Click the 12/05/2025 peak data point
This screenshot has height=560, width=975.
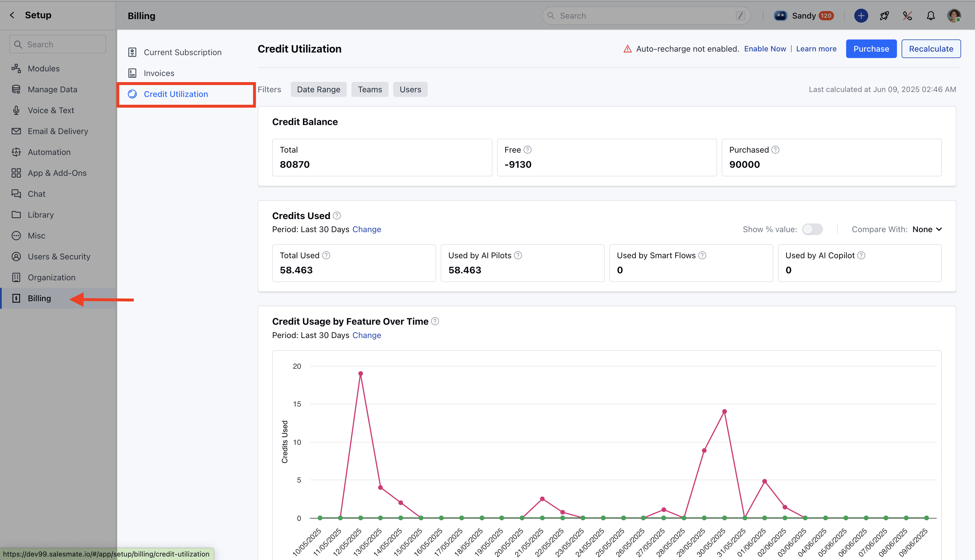tap(360, 373)
